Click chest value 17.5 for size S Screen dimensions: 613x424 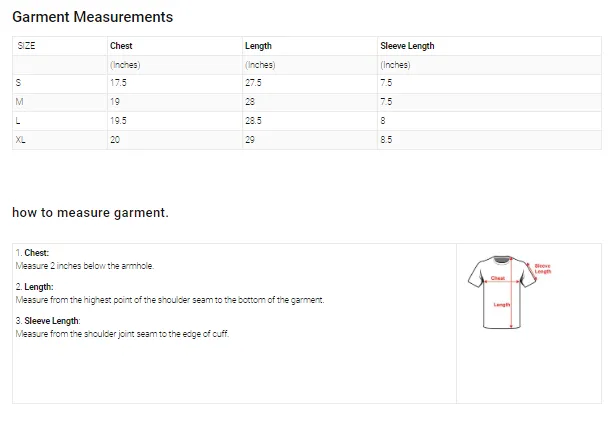[x=118, y=83]
